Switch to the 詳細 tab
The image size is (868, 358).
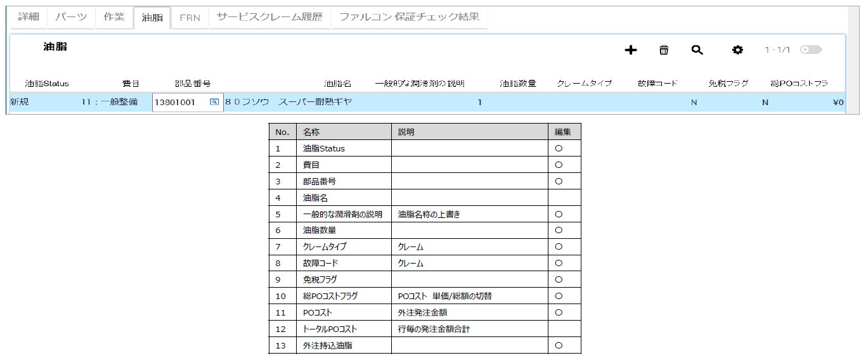29,17
